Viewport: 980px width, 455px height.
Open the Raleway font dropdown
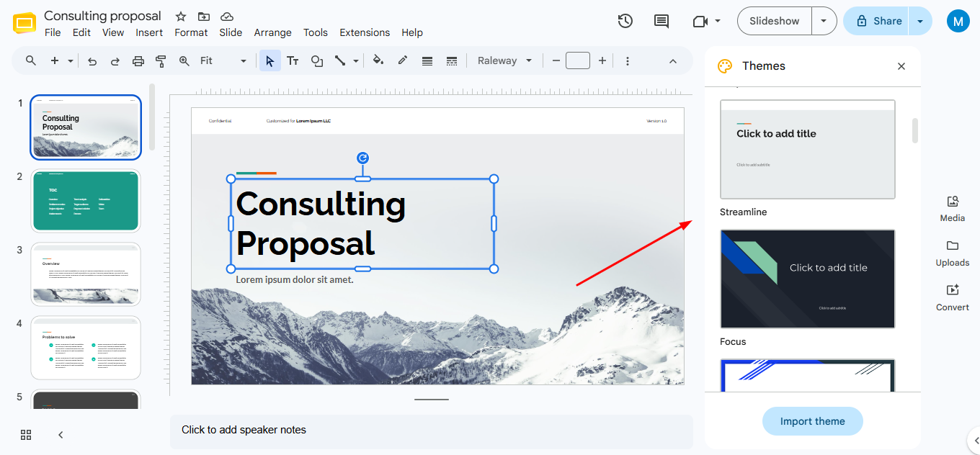coord(505,60)
